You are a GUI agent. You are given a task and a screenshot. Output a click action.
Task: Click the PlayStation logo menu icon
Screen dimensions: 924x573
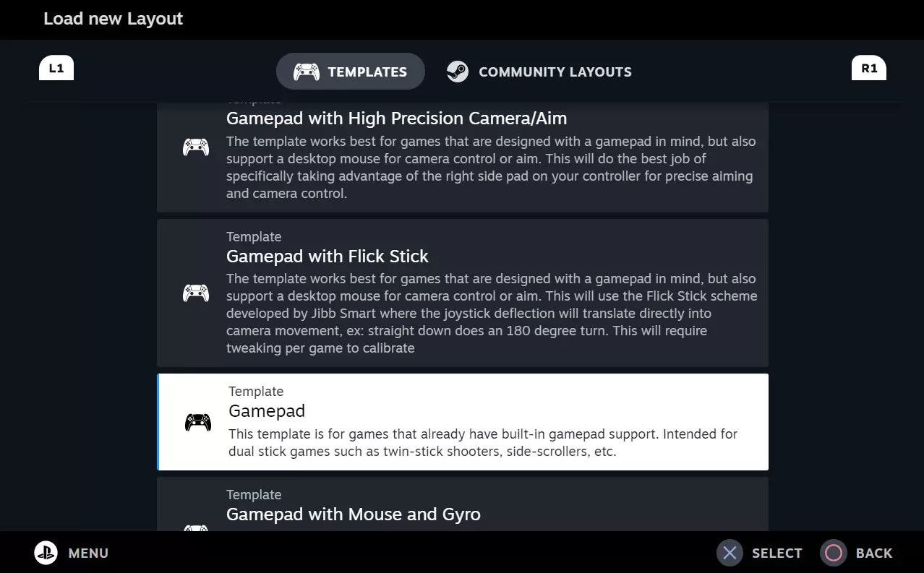tap(46, 553)
